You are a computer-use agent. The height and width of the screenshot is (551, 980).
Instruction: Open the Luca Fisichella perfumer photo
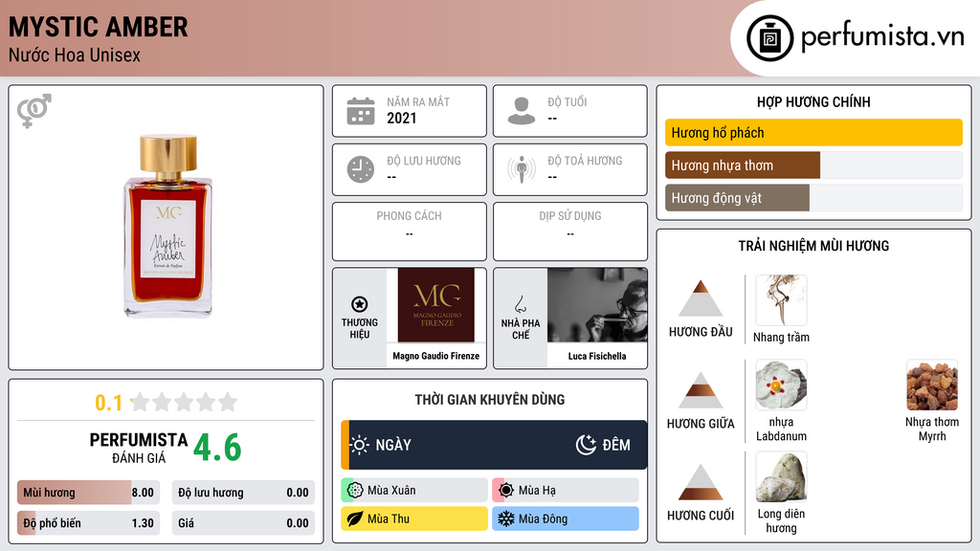597,305
